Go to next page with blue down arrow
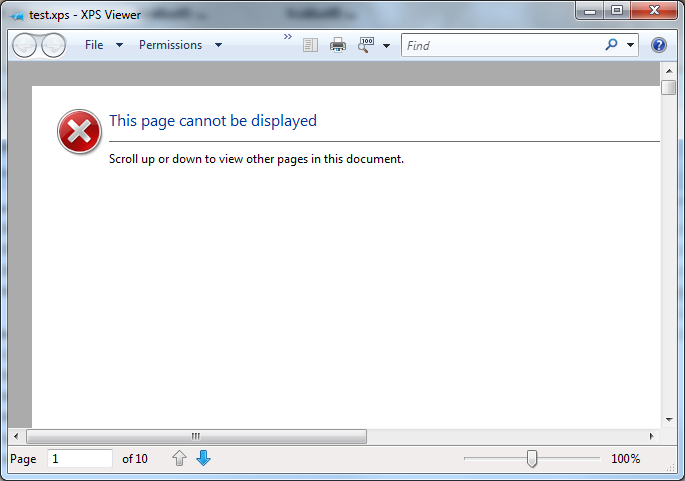 coord(204,458)
